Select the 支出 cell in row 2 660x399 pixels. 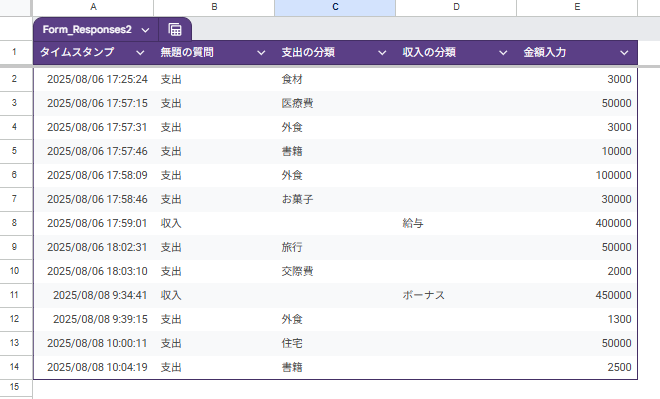(214, 79)
